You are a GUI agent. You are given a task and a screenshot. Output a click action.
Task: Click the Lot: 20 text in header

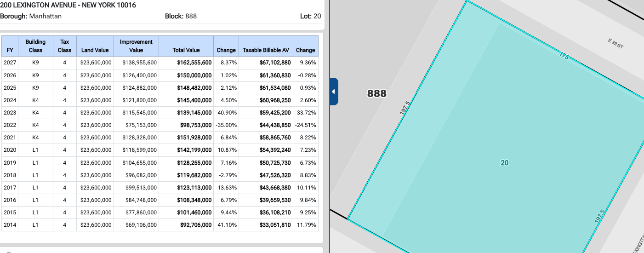click(310, 16)
